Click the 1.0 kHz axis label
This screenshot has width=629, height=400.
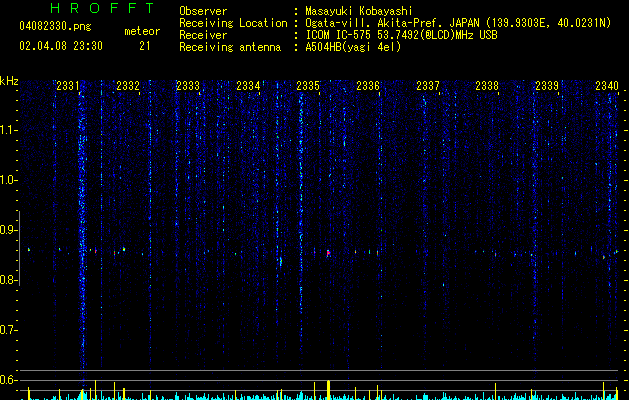click(x=8, y=180)
